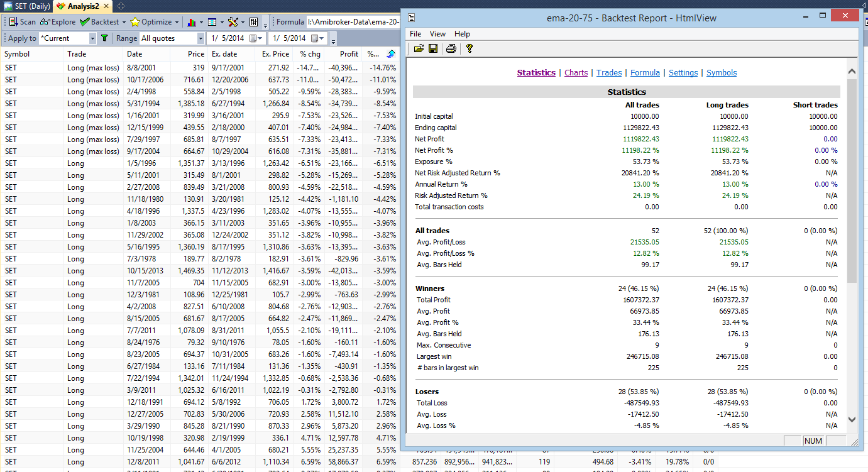
Task: Open the Formula report link
Action: coord(645,73)
